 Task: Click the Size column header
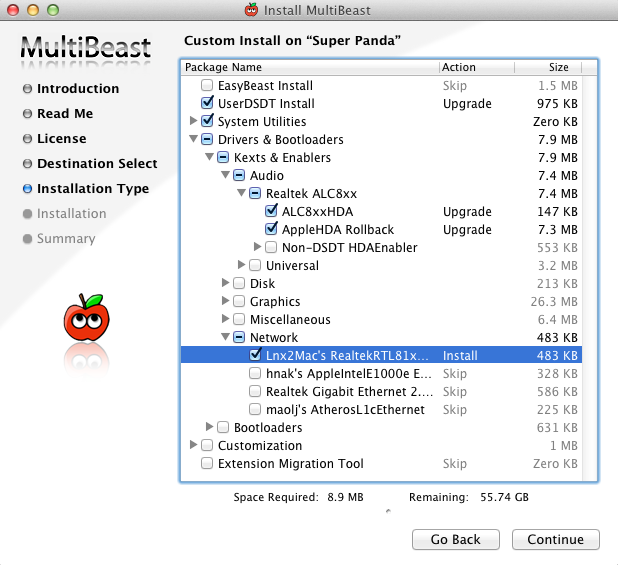coord(548,67)
